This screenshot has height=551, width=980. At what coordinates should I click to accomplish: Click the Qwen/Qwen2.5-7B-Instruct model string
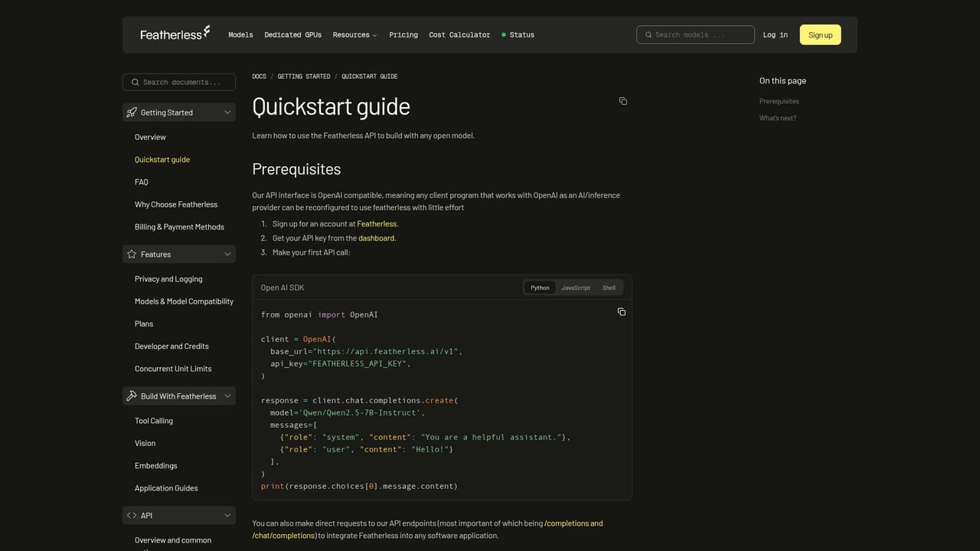pyautogui.click(x=360, y=412)
